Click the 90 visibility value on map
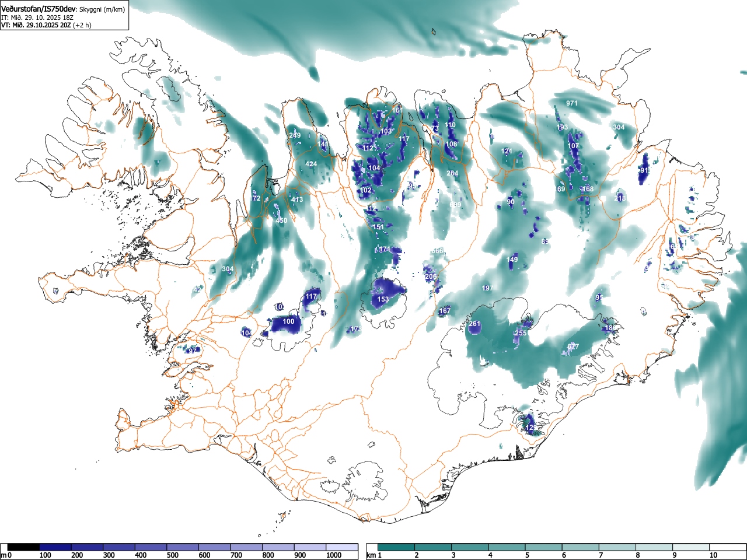The width and height of the screenshot is (747, 560). [511, 202]
